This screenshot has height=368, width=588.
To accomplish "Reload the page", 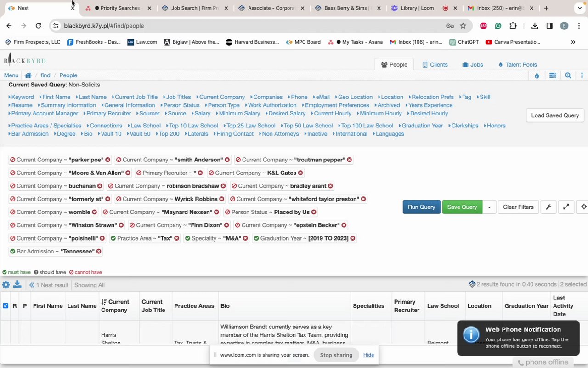I will (38, 26).
